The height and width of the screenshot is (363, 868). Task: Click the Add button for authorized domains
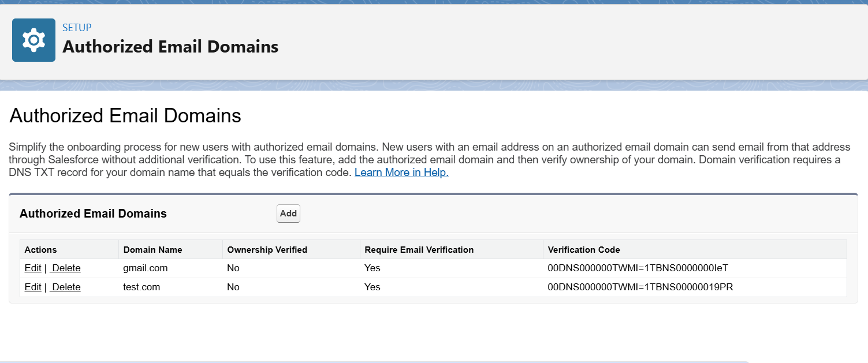tap(288, 214)
